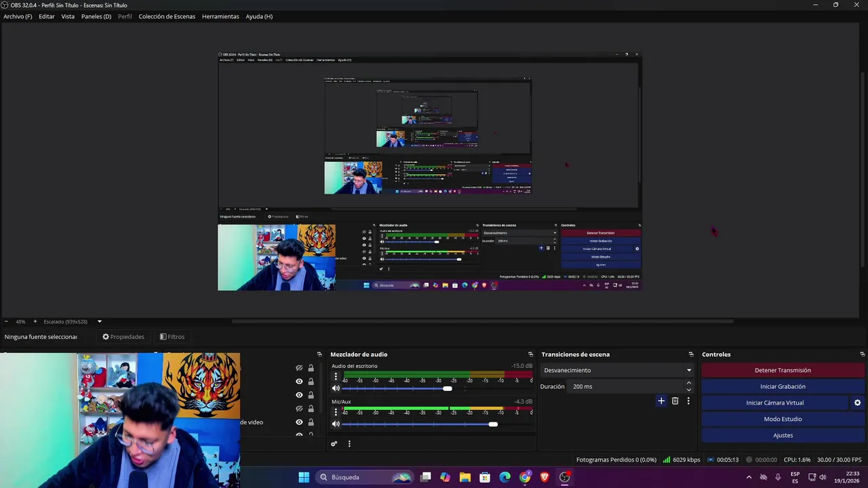
Task: Pop out the sources dock with its float icon
Action: (319, 354)
